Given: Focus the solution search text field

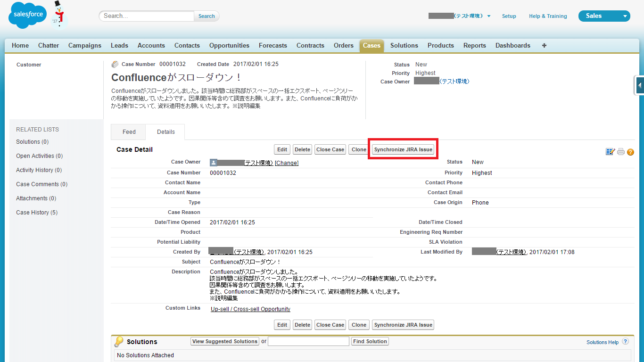Looking at the screenshot, I should 308,341.
